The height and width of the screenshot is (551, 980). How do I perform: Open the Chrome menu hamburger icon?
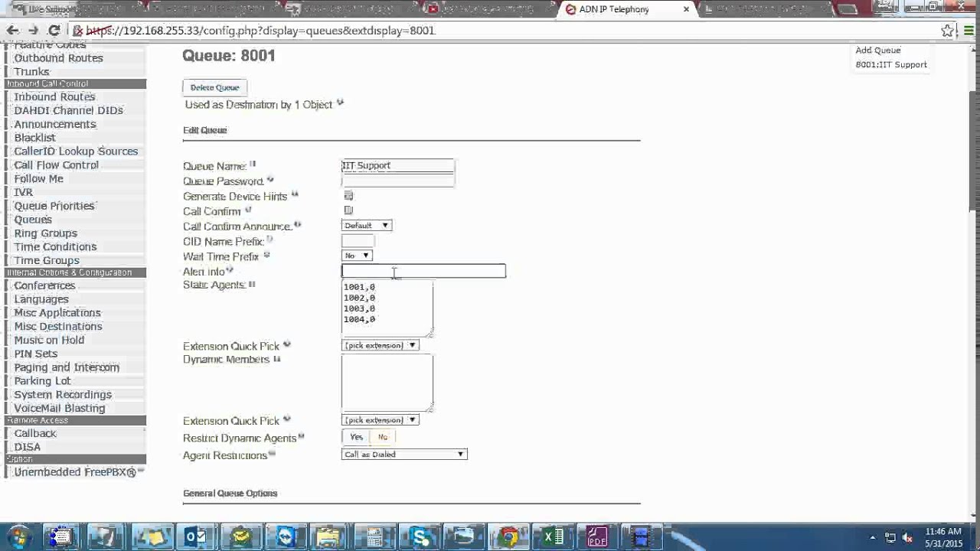tap(969, 31)
